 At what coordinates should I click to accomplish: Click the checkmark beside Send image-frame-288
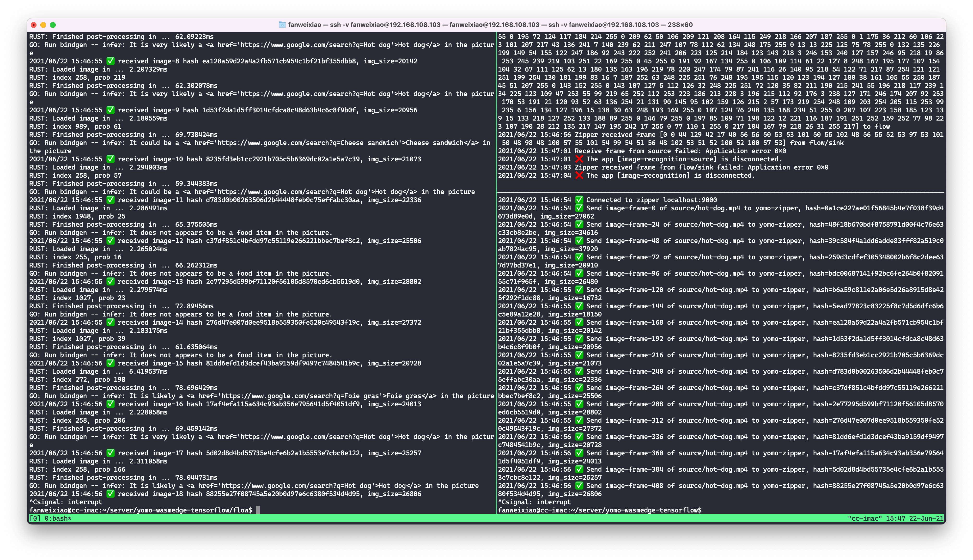579,404
